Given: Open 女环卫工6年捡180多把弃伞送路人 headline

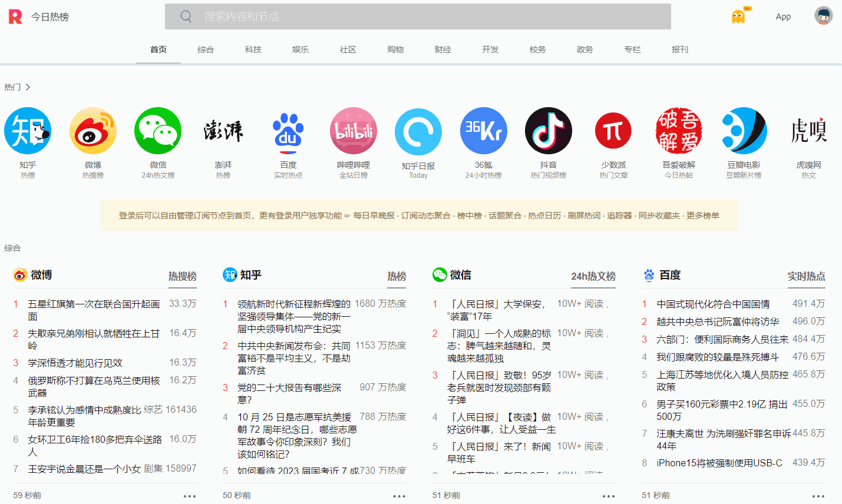Looking at the screenshot, I should pos(95,446).
